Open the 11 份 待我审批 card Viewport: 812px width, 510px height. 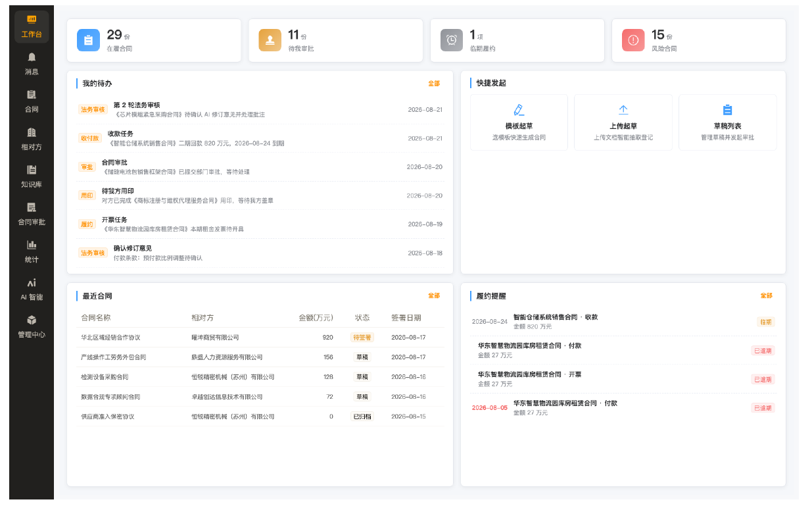pyautogui.click(x=335, y=40)
